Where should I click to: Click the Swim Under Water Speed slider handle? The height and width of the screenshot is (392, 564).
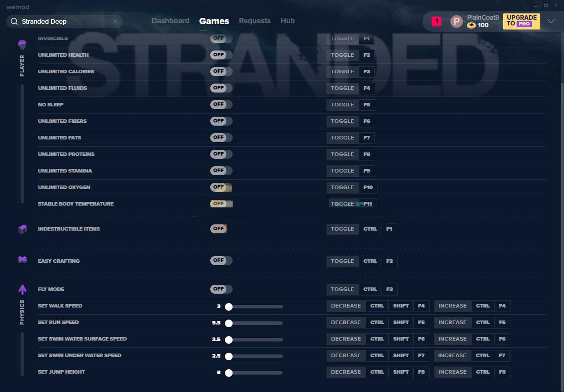pos(229,356)
